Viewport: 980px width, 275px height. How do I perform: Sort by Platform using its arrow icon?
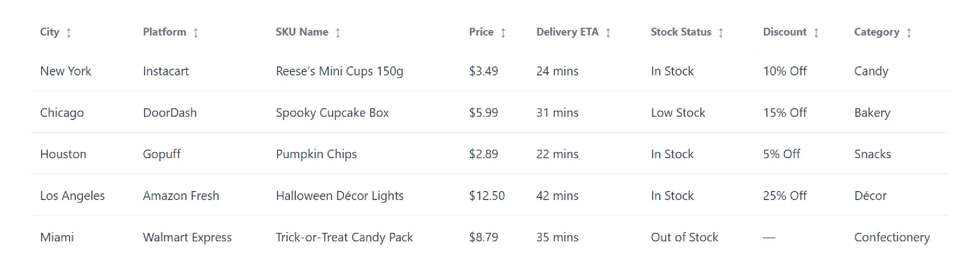[196, 33]
